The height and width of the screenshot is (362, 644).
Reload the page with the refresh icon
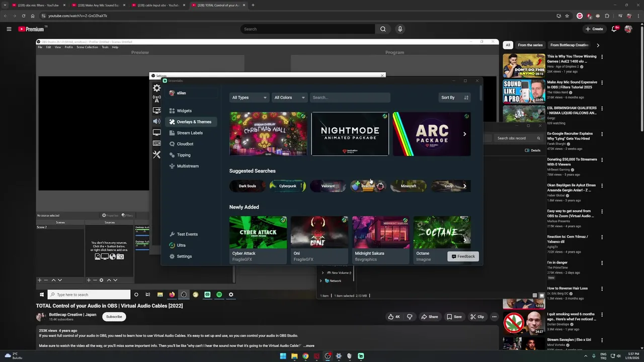[x=23, y=16]
